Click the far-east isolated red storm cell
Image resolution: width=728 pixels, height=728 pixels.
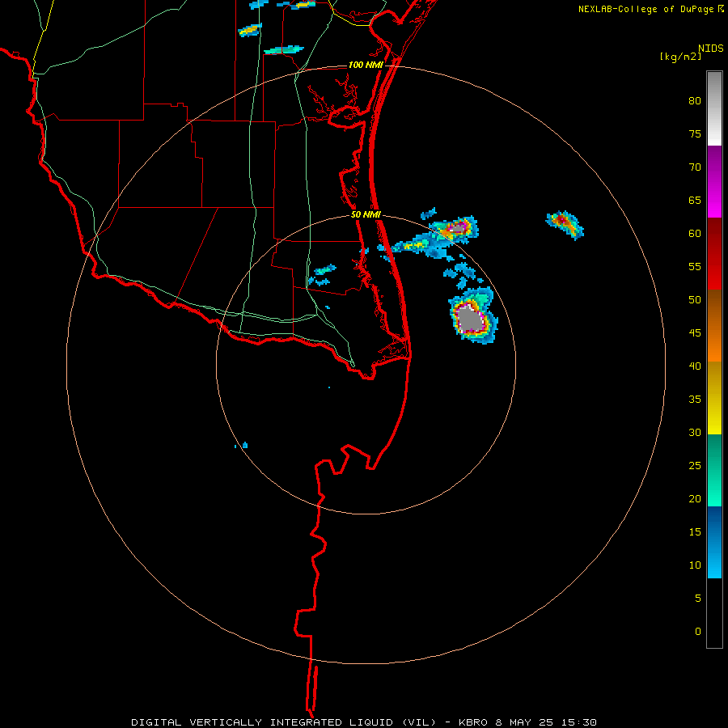click(x=565, y=224)
